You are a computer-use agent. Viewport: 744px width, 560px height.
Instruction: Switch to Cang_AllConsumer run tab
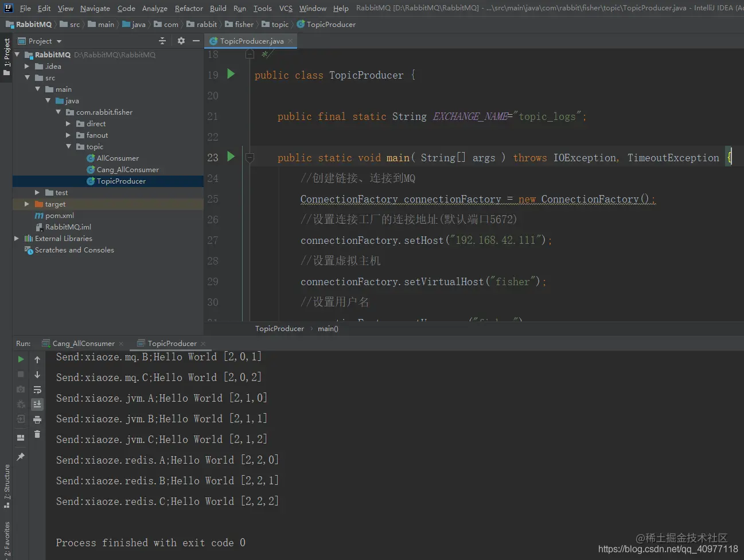pos(83,344)
